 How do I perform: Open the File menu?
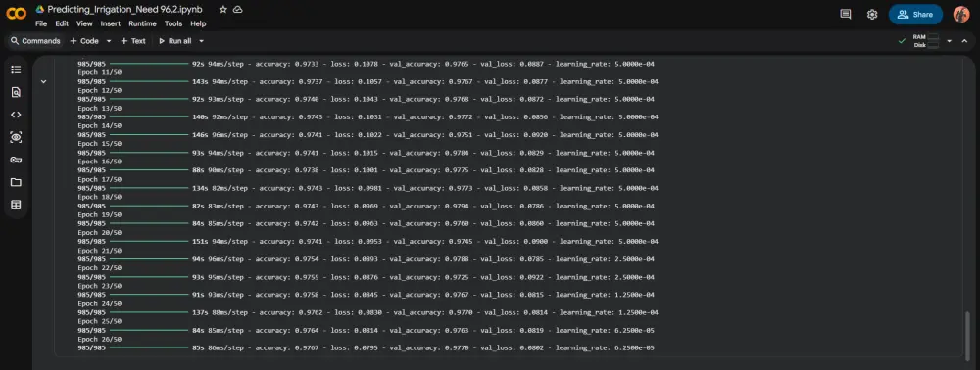coord(41,23)
